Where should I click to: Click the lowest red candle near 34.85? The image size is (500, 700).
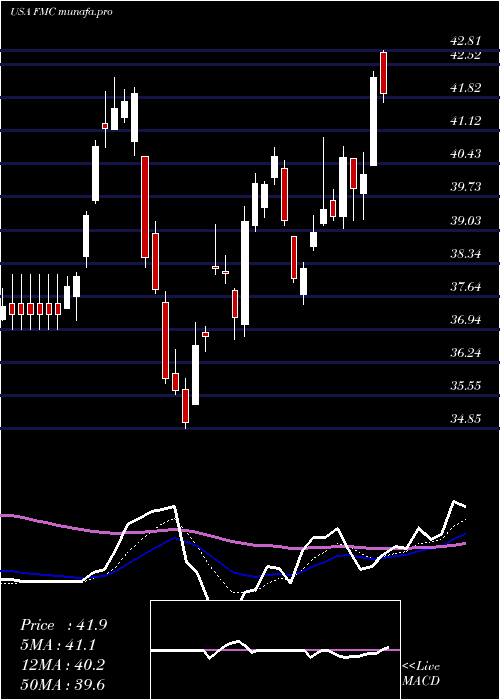(x=185, y=406)
